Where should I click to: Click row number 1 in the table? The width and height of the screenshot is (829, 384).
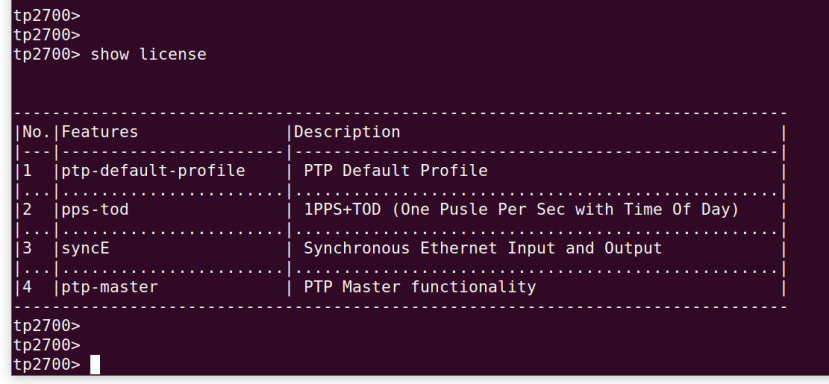point(27,171)
